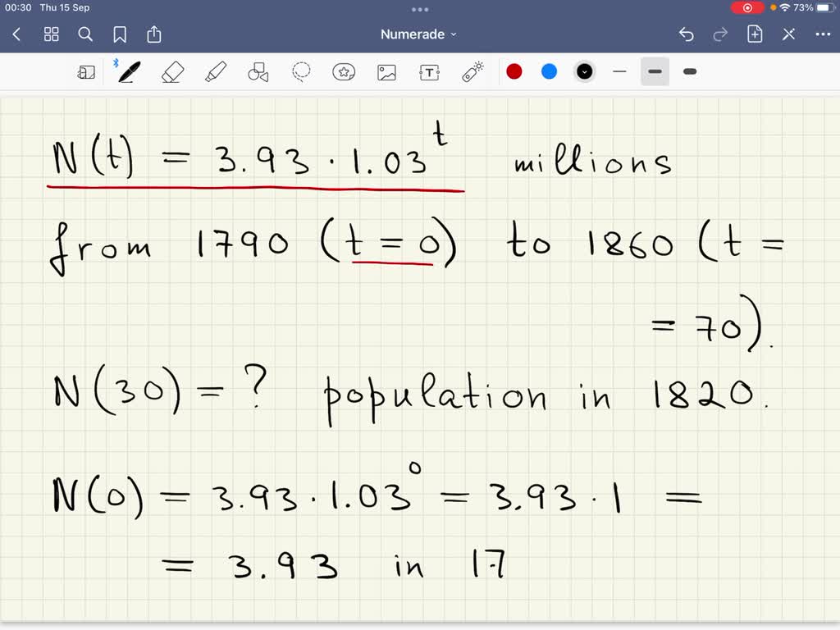Undo the last stroke

[x=687, y=34]
